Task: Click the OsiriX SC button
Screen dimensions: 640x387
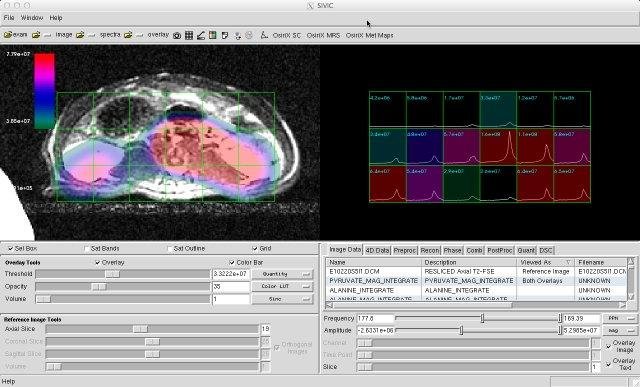Action: 287,36
